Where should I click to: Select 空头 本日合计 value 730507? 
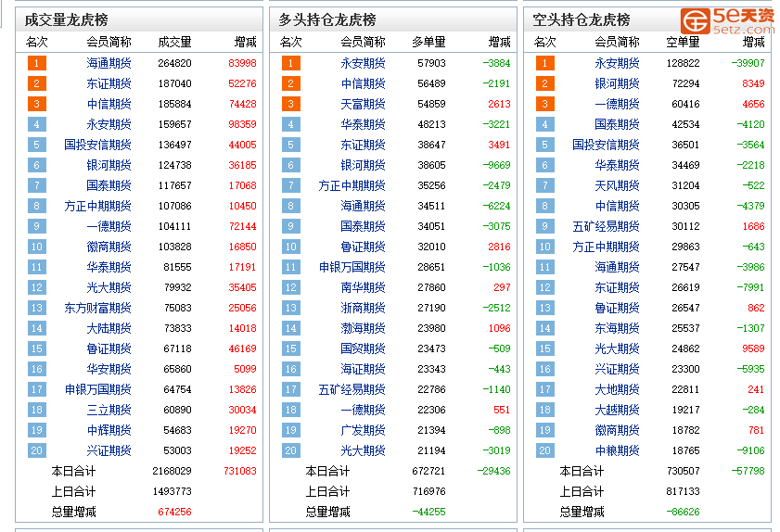pos(683,471)
